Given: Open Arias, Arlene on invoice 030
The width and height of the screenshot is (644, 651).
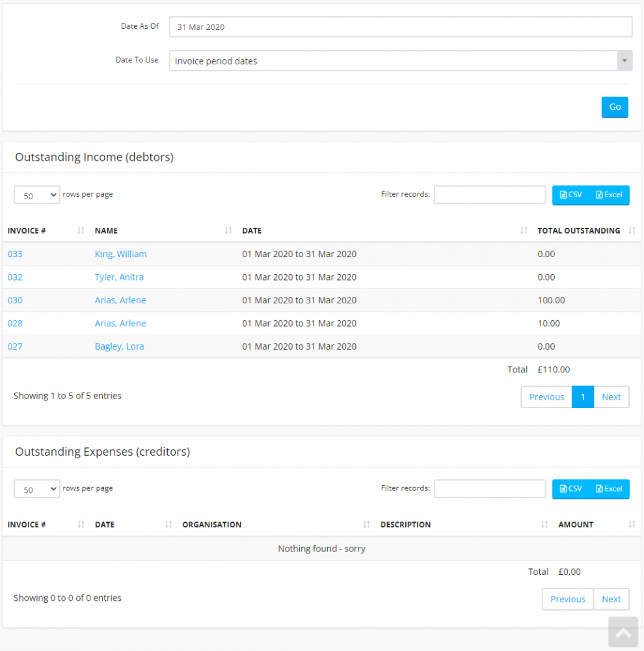Looking at the screenshot, I should point(120,300).
